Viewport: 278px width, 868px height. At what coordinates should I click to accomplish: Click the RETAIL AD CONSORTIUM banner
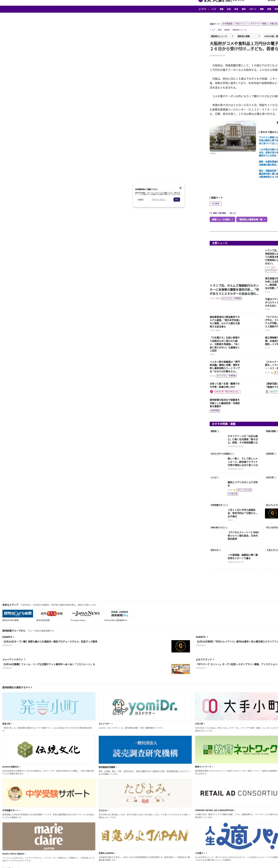[x=236, y=793]
